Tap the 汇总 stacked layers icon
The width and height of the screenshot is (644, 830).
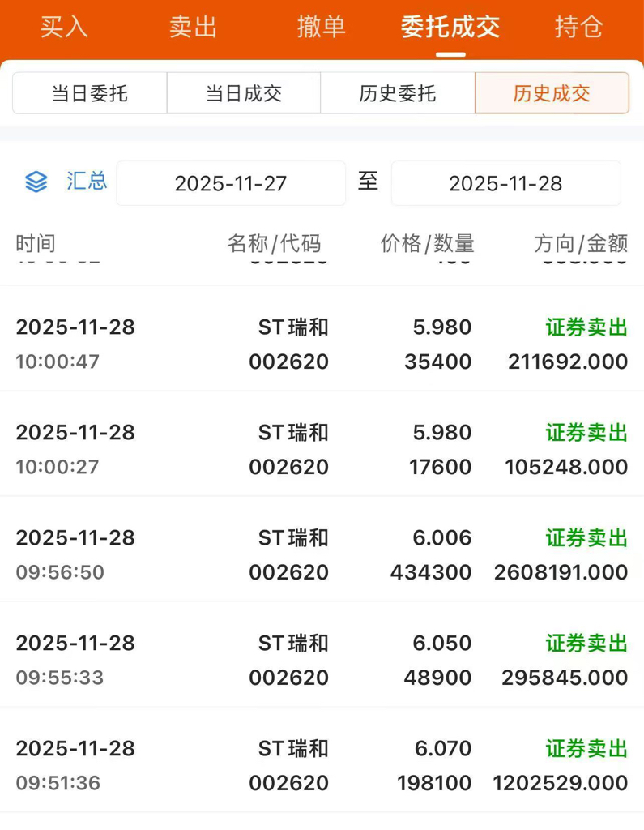click(36, 182)
